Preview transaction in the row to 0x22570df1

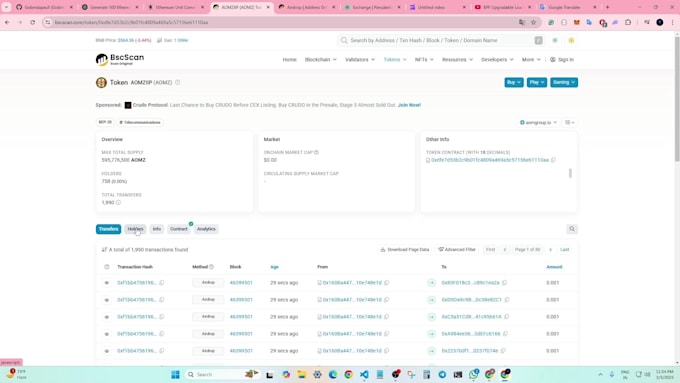[107, 351]
